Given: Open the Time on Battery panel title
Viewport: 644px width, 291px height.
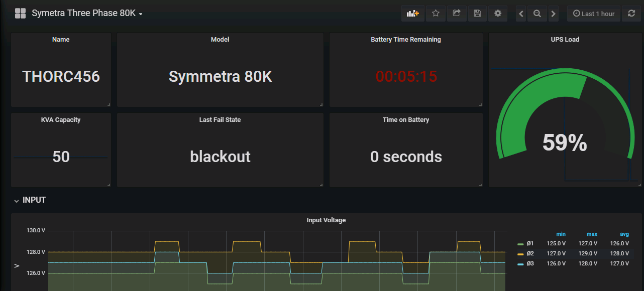Looking at the screenshot, I should pyautogui.click(x=406, y=119).
